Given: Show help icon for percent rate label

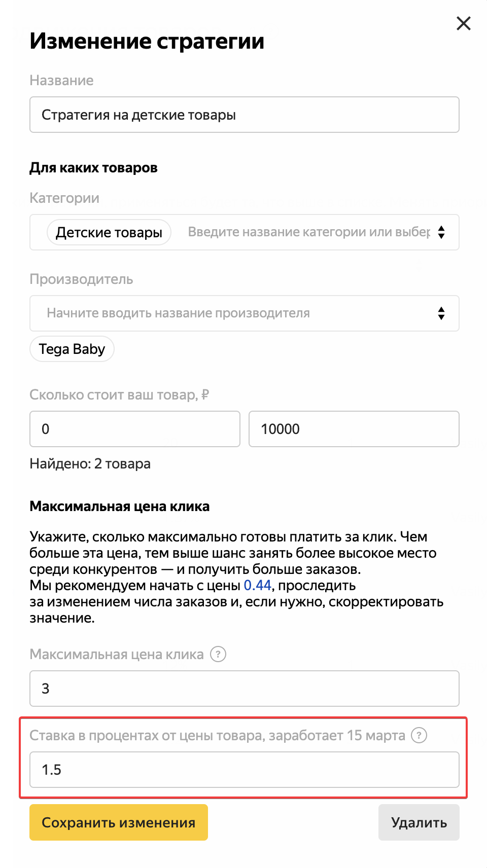Looking at the screenshot, I should click(x=419, y=735).
